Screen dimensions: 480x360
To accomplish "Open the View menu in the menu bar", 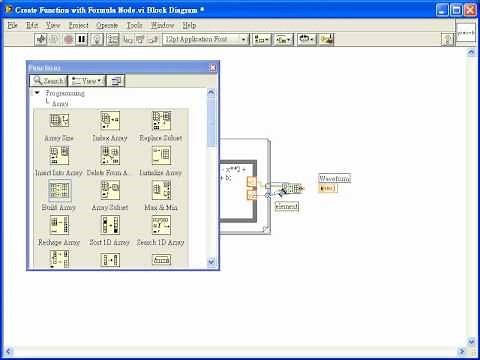I will pos(53,25).
